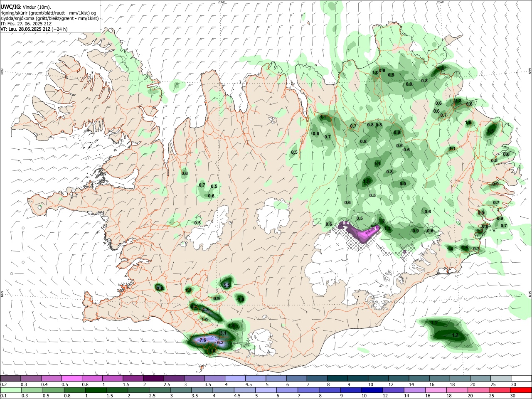The width and height of the screenshot is (532, 399).
Task: Click top legend swatch between 0.2 and 0.3
Action: pos(11,378)
